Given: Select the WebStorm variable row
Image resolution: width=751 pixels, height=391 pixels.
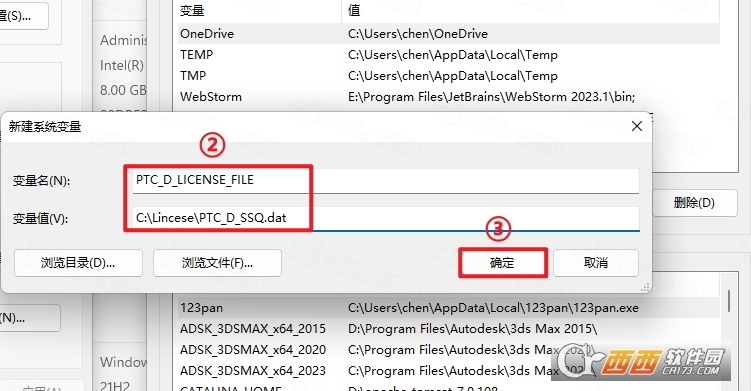Looking at the screenshot, I should pos(449,97).
